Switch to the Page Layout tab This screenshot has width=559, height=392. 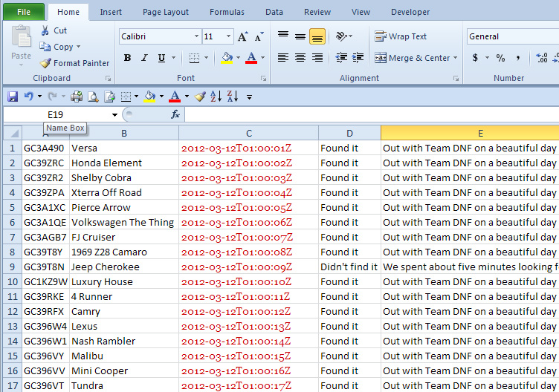166,12
